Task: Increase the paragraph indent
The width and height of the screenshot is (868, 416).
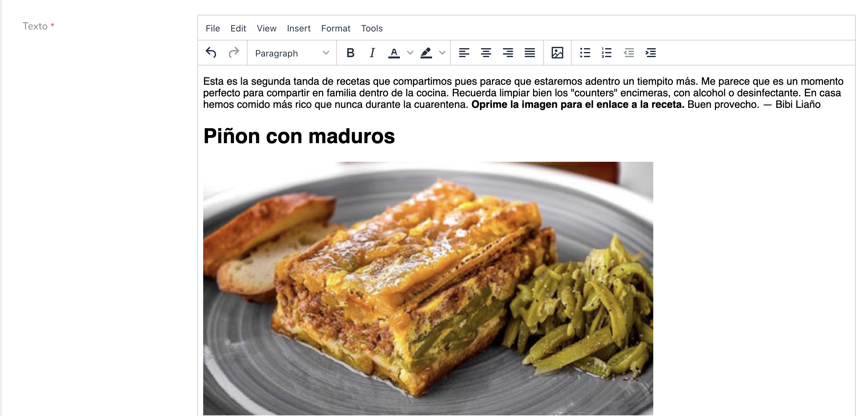Action: click(651, 53)
